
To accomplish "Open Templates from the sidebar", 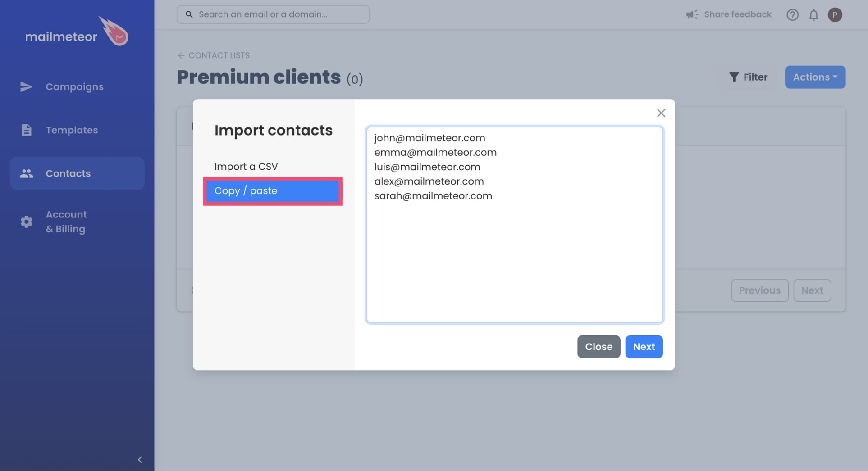I will tap(77, 130).
